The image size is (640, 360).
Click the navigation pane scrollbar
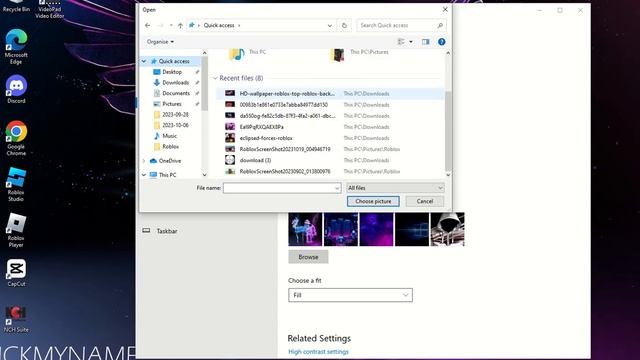tap(204, 84)
